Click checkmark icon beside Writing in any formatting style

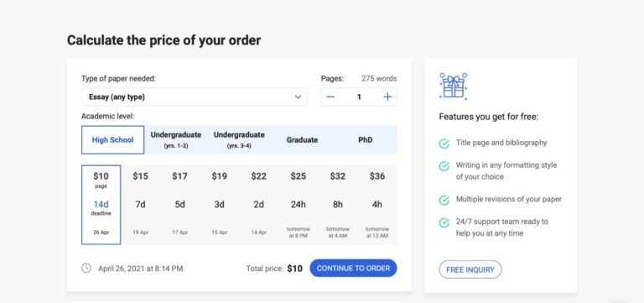coord(444,165)
